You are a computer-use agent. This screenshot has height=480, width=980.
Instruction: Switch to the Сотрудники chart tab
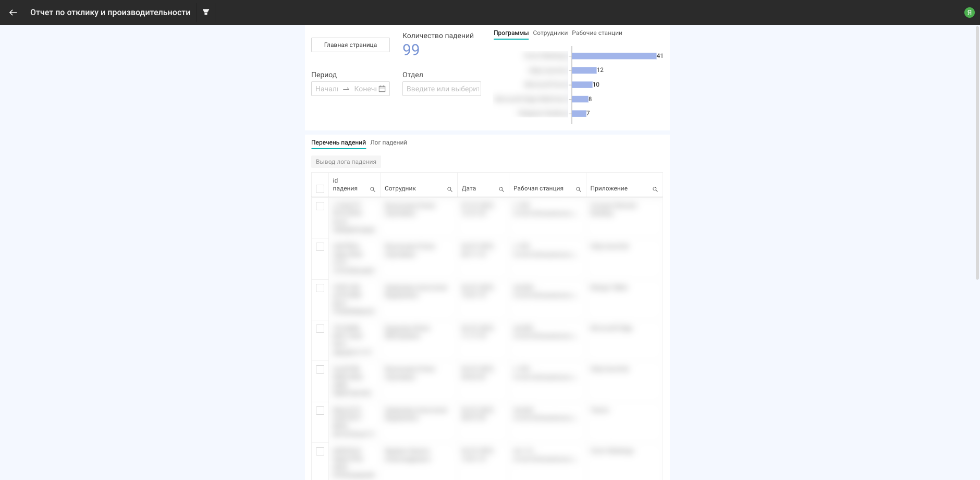coord(550,33)
